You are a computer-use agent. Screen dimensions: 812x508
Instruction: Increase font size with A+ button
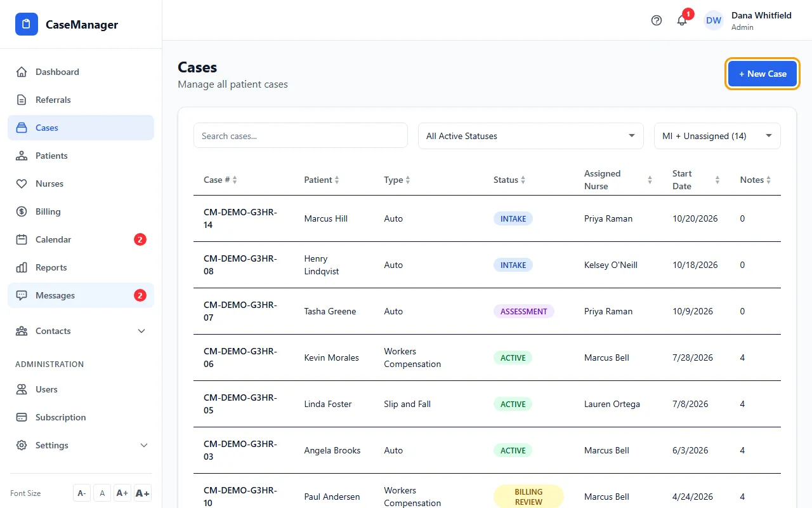point(122,493)
